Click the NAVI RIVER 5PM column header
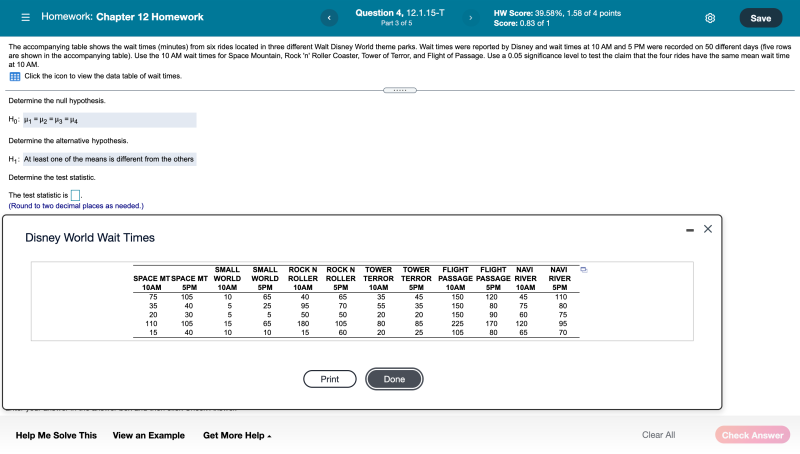Screen dimensions: 800x454 (x=559, y=279)
